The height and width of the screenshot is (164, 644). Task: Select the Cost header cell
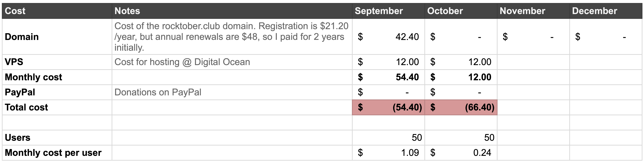pyautogui.click(x=57, y=11)
